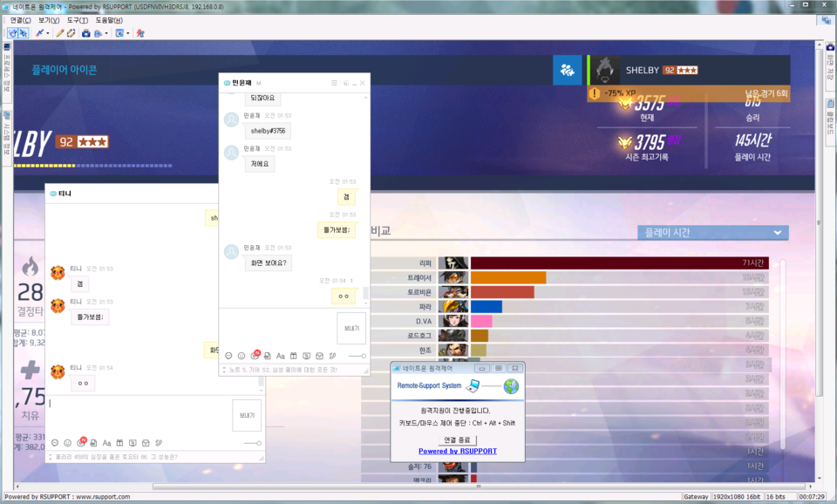Toggle the first keyboard-mouse control toolbar button

(13, 33)
